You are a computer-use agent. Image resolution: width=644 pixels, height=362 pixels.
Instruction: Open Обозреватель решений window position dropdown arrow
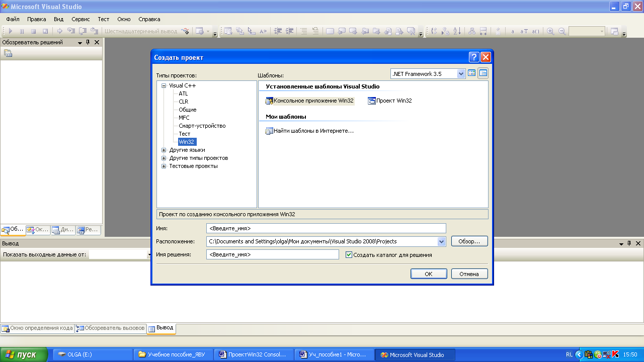[79, 43]
